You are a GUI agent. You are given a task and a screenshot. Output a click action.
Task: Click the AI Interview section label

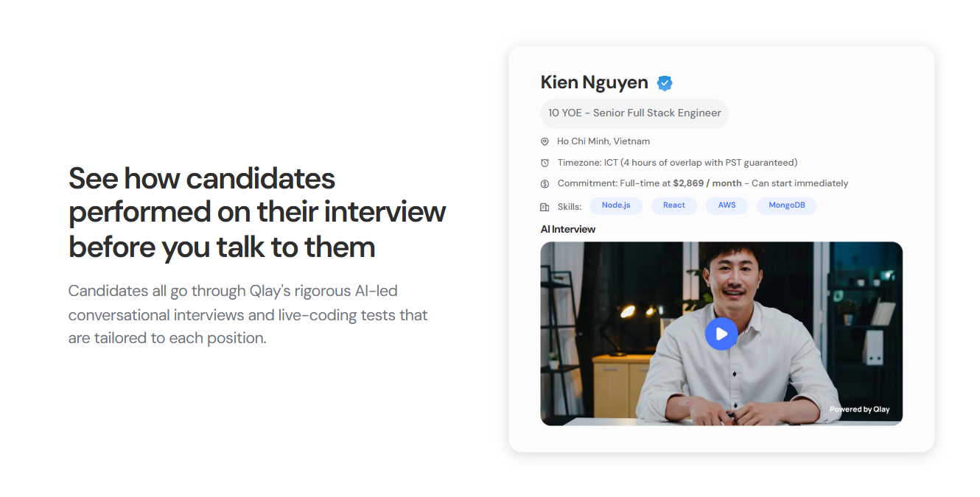tap(568, 229)
